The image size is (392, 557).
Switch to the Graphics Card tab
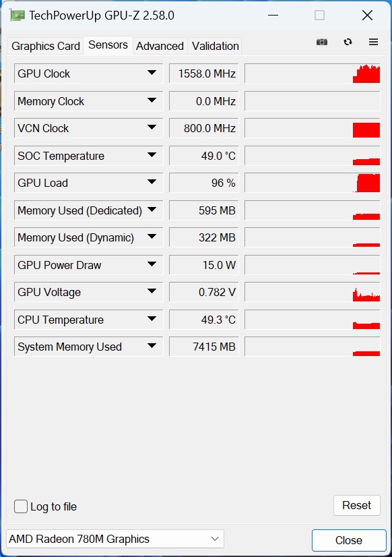tap(45, 46)
